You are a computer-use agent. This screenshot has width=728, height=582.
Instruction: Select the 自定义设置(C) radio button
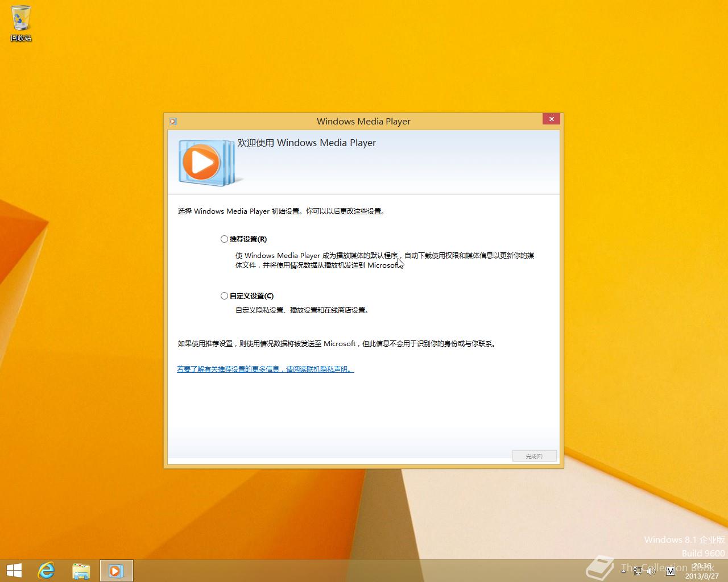pos(224,296)
